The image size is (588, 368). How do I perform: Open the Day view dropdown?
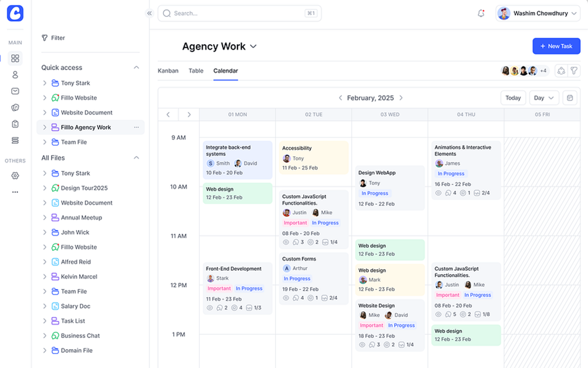coord(544,98)
